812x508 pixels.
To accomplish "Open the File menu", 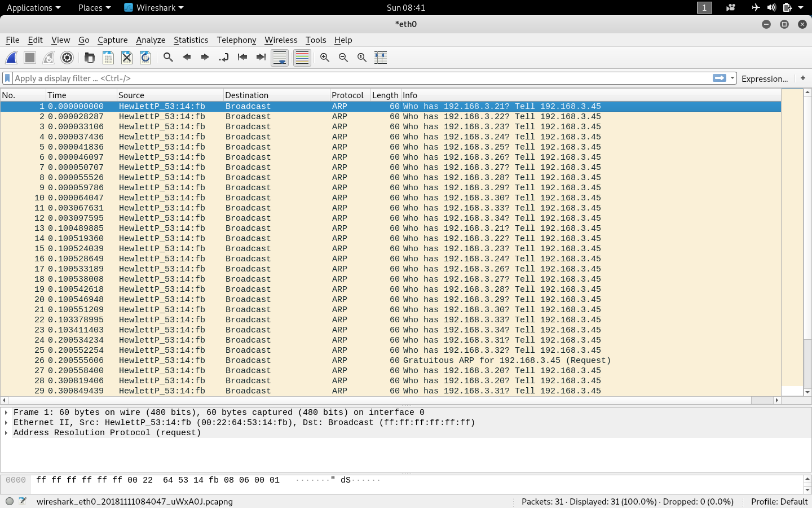I will click(12, 40).
